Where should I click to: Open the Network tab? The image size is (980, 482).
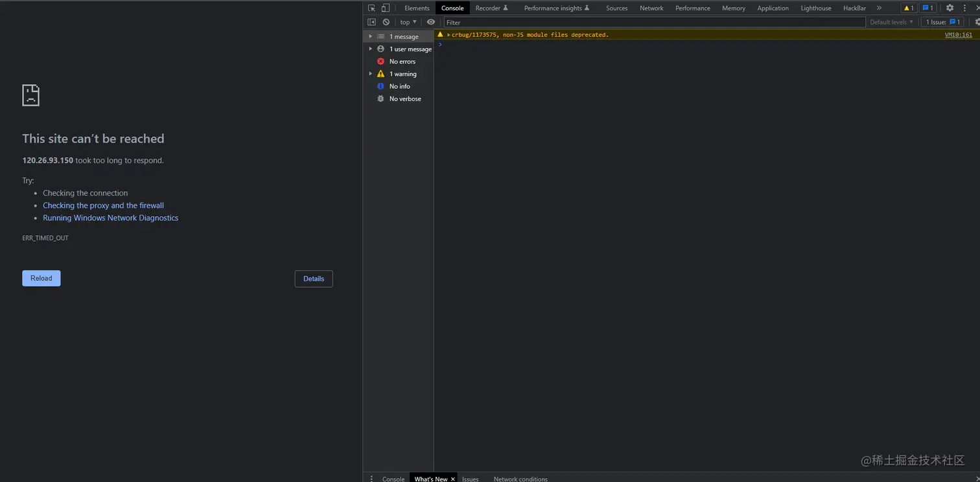tap(651, 8)
